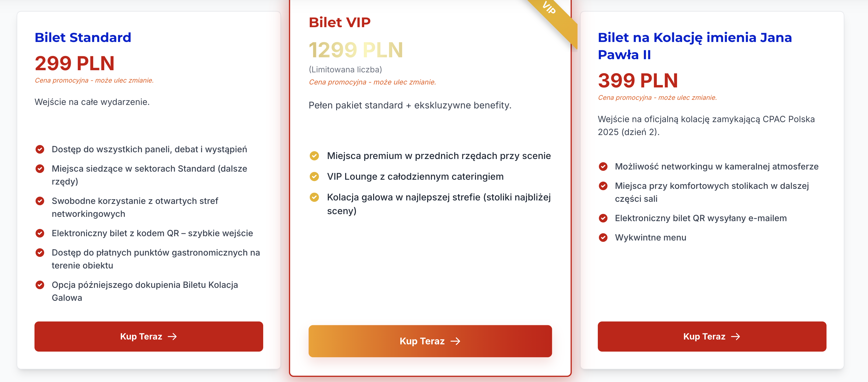Image resolution: width=868 pixels, height=382 pixels.
Task: Click check icon beside 'Możliwość networkingu'
Action: click(603, 167)
